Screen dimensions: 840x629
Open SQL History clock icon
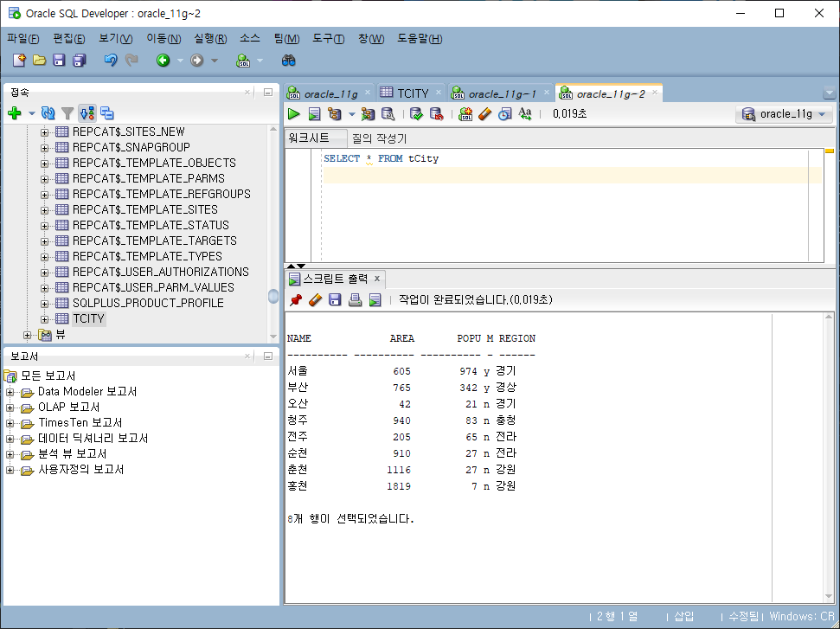point(504,113)
